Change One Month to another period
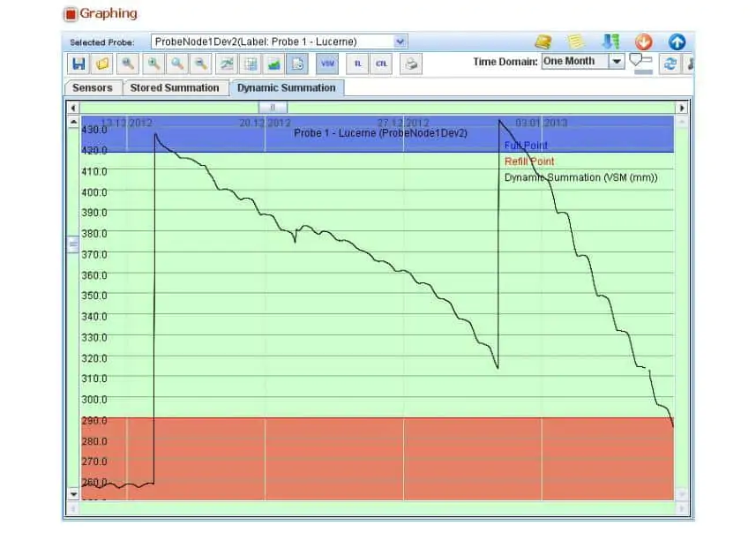Image resolution: width=756 pixels, height=533 pixels. point(578,62)
